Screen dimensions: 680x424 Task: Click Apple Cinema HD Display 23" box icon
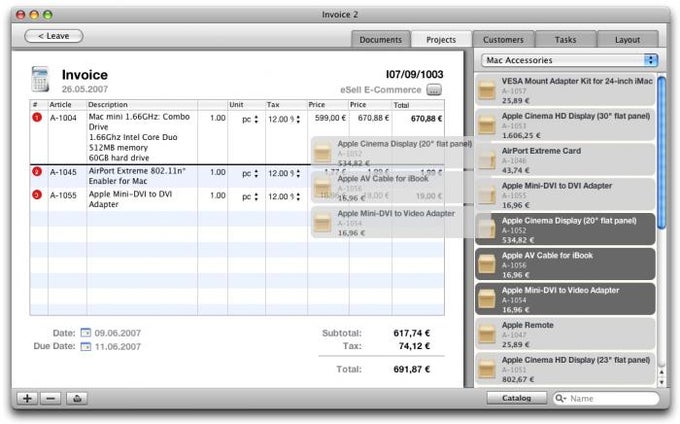[487, 369]
